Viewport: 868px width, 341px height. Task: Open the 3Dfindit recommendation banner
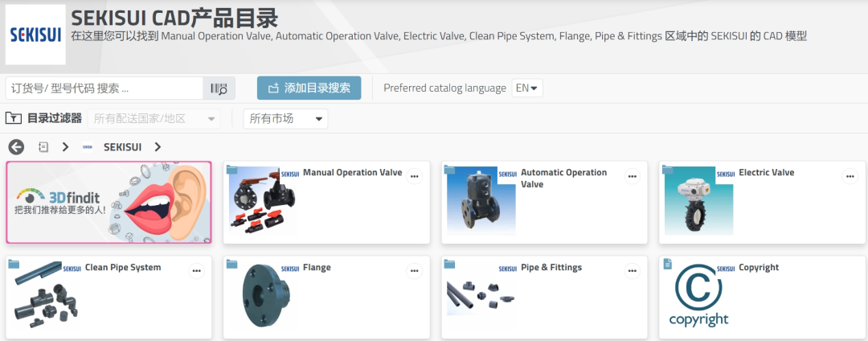108,203
